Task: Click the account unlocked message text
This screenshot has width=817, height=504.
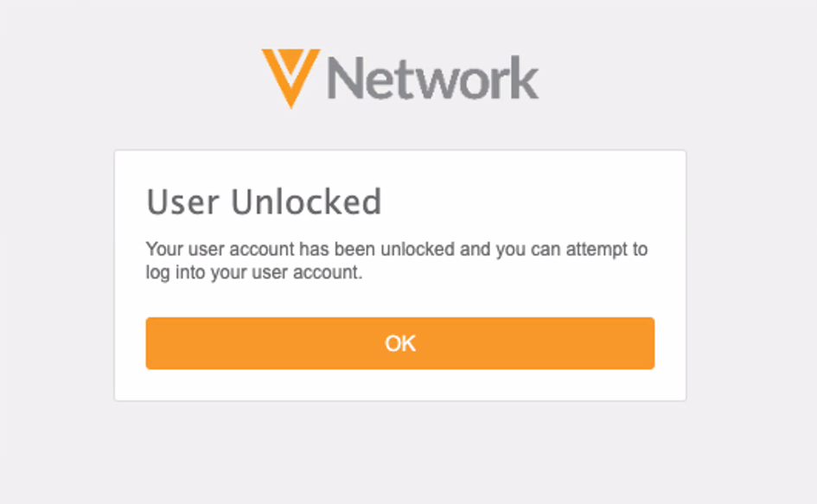Action: tap(396, 260)
